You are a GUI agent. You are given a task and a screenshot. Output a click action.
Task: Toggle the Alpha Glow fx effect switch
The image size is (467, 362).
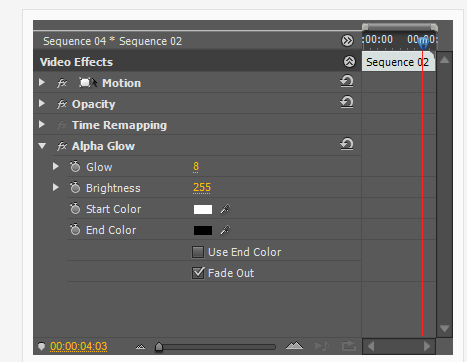[62, 146]
